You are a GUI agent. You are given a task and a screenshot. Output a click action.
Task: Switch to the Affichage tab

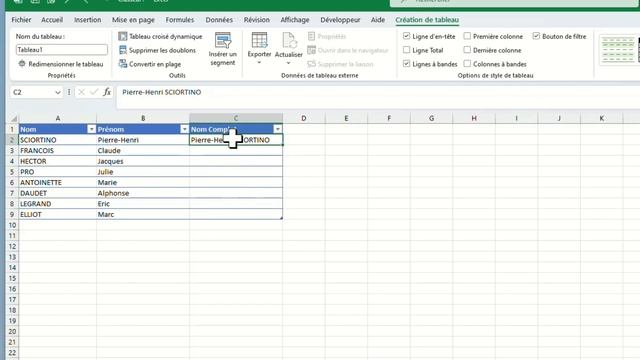tap(295, 20)
